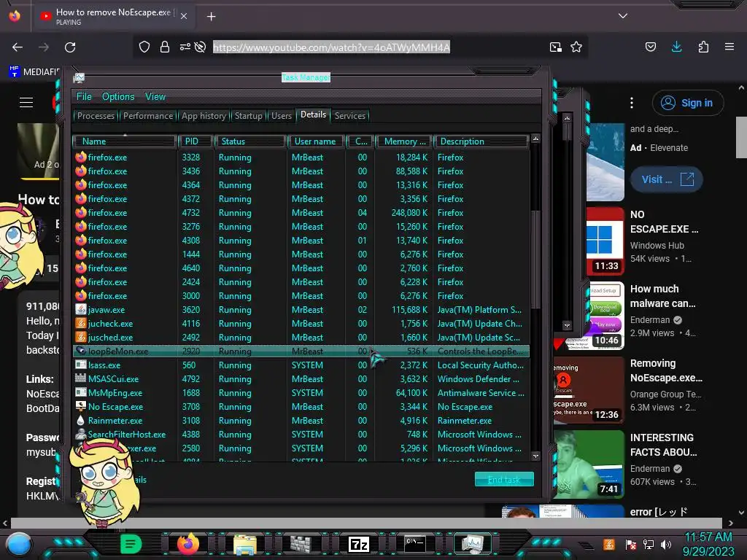747x560 pixels.
Task: Sort by Description column header
Action: click(480, 141)
